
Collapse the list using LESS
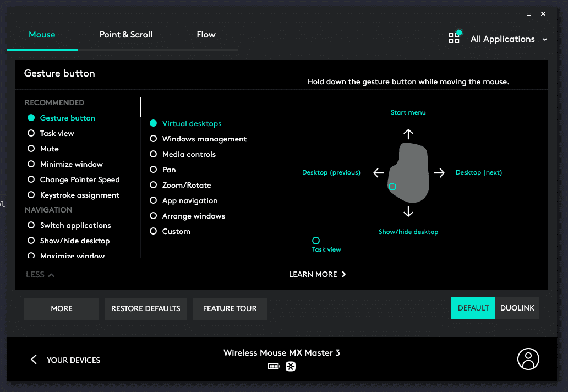[x=40, y=274]
